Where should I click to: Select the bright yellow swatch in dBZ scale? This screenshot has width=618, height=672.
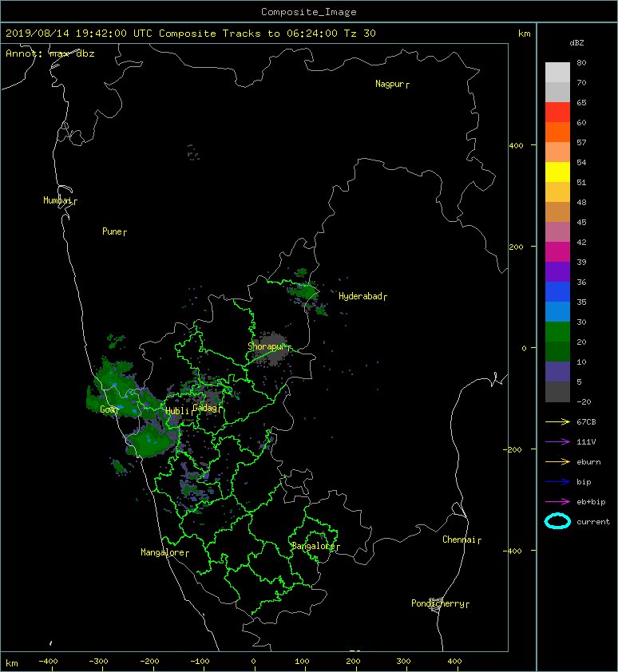[x=557, y=172]
